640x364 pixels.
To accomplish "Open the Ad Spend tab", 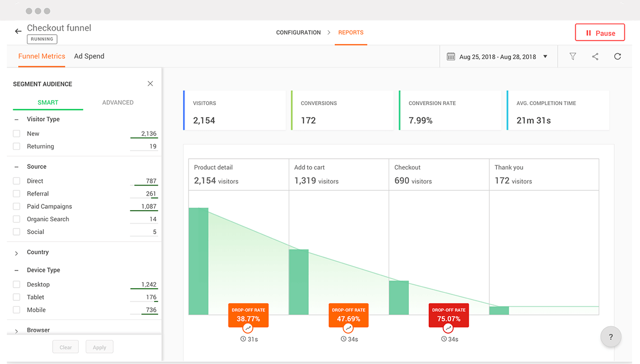I will tap(89, 56).
